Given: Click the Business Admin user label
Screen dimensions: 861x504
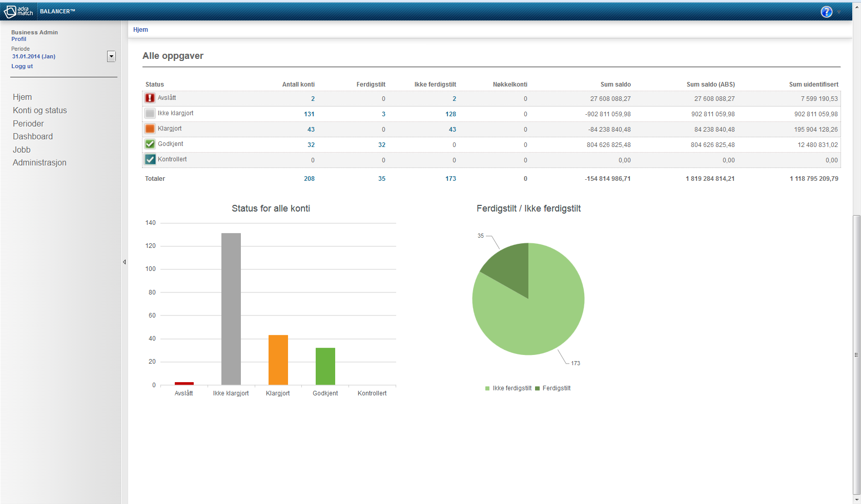Looking at the screenshot, I should (x=34, y=32).
